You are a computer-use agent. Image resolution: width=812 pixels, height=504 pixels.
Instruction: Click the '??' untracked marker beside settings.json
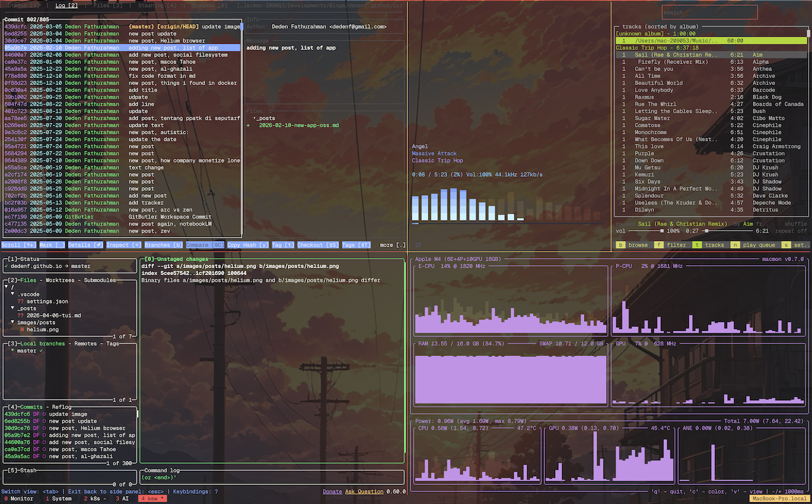(x=21, y=301)
